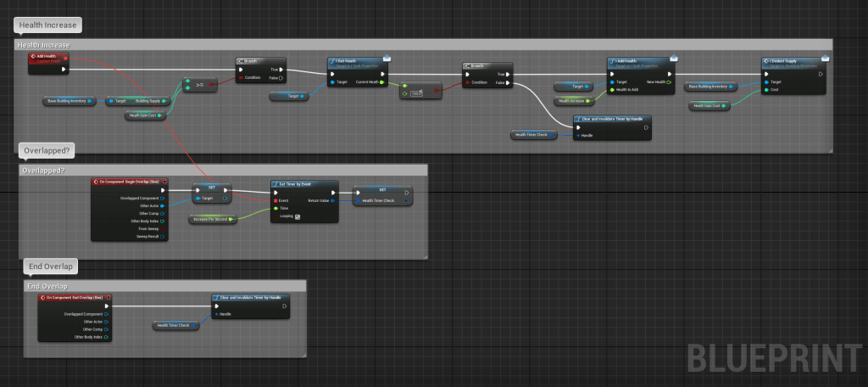Select the Increase Per Second variable node

tap(210, 220)
